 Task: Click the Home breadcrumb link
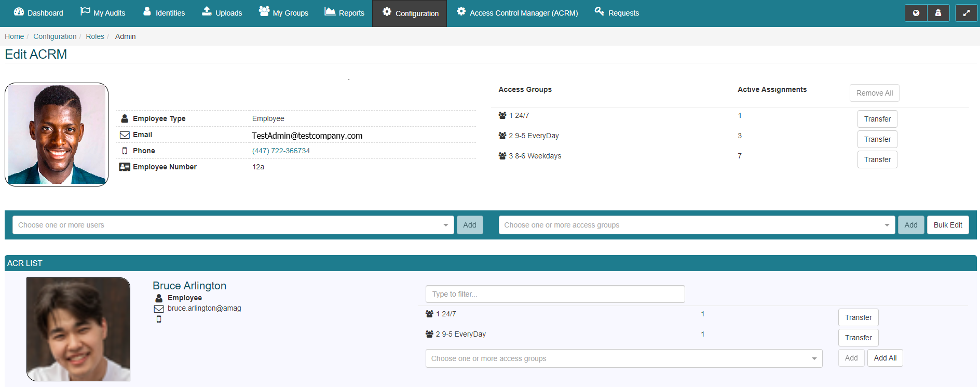(14, 36)
